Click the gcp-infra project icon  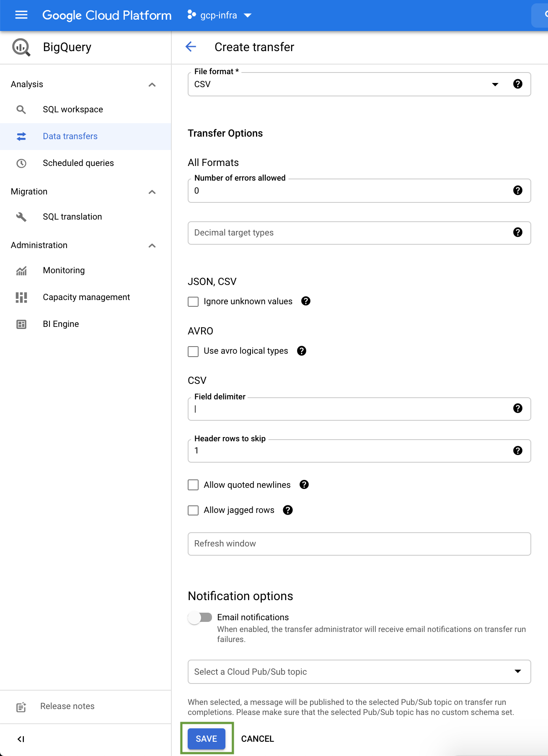click(x=191, y=15)
